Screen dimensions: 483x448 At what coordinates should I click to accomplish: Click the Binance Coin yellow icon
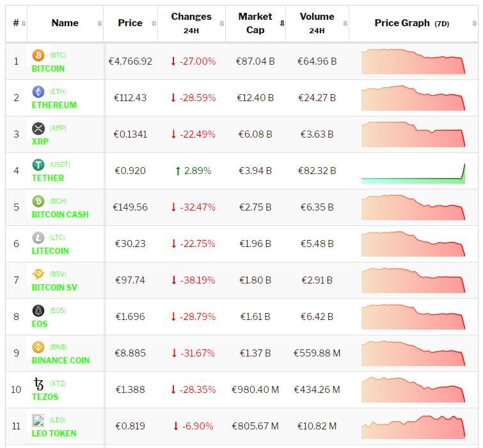tap(38, 347)
